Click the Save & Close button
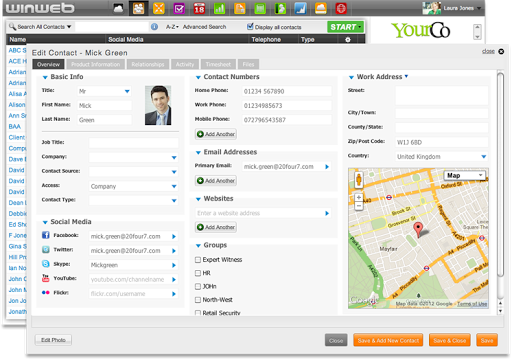512x360 pixels. (x=450, y=340)
